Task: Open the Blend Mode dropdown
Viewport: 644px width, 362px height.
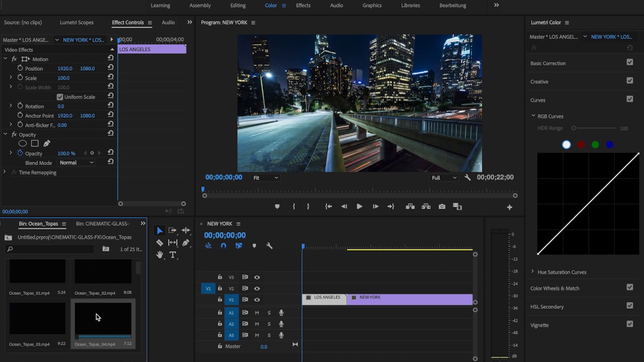Action: (x=76, y=163)
